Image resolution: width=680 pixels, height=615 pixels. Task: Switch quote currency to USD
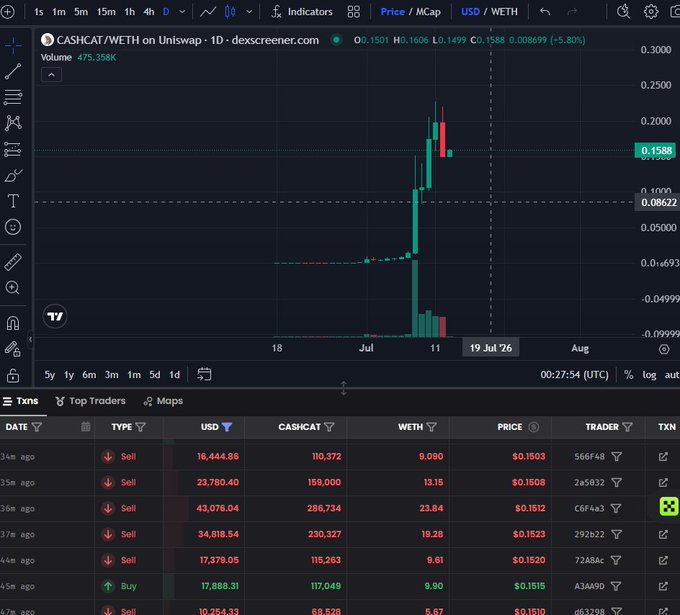(x=470, y=12)
